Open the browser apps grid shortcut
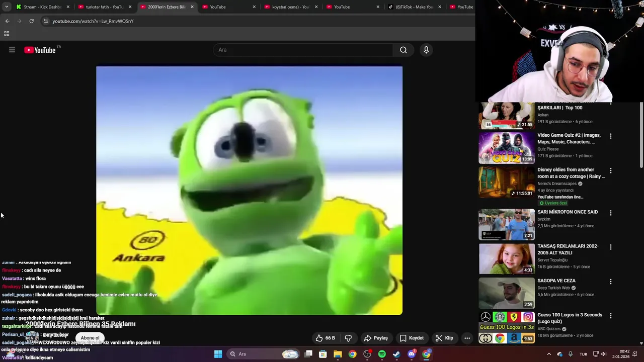The width and height of the screenshot is (644, 362). click(7, 34)
